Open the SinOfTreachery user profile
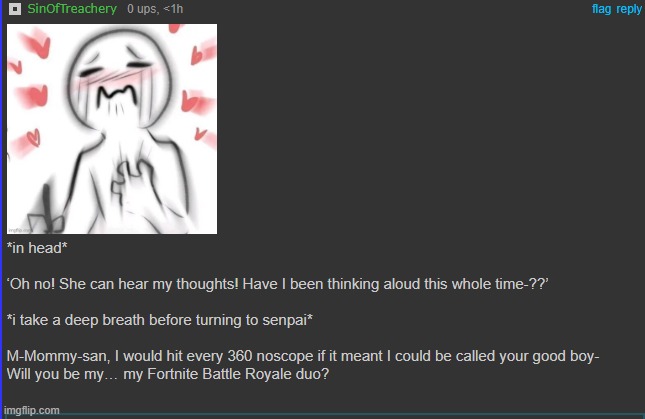This screenshot has width=645, height=419. click(x=72, y=9)
